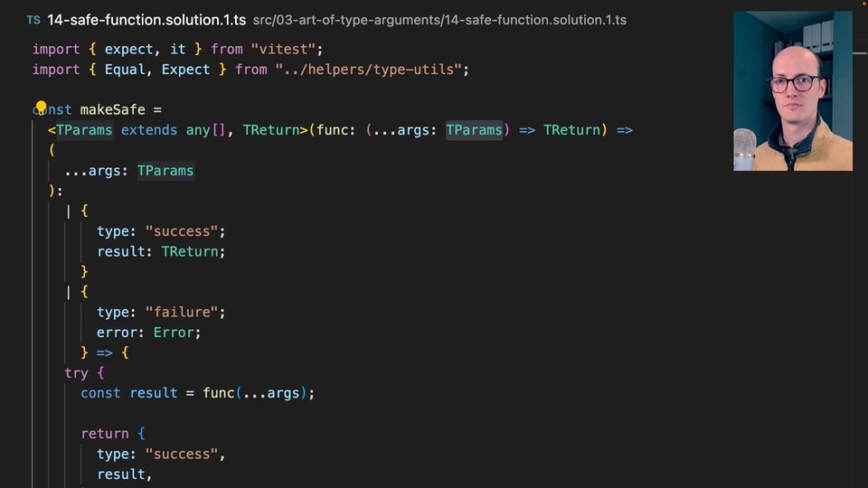Click the Error type annotation
Screen dimensions: 868x488
175,332
